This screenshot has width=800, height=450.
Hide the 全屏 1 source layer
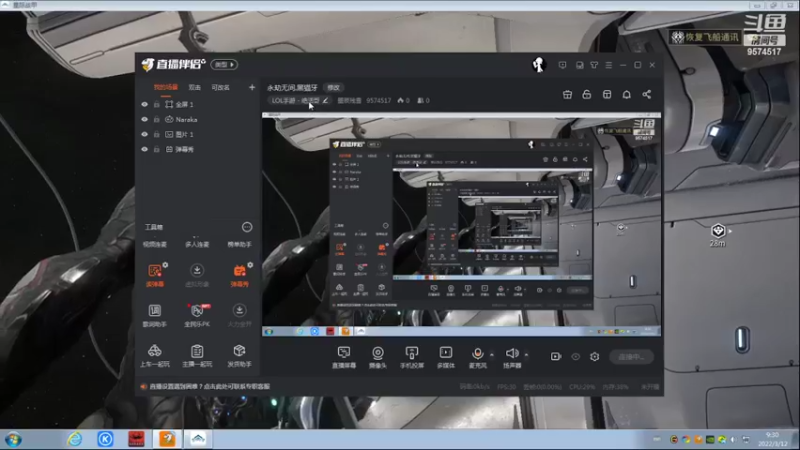(144, 104)
